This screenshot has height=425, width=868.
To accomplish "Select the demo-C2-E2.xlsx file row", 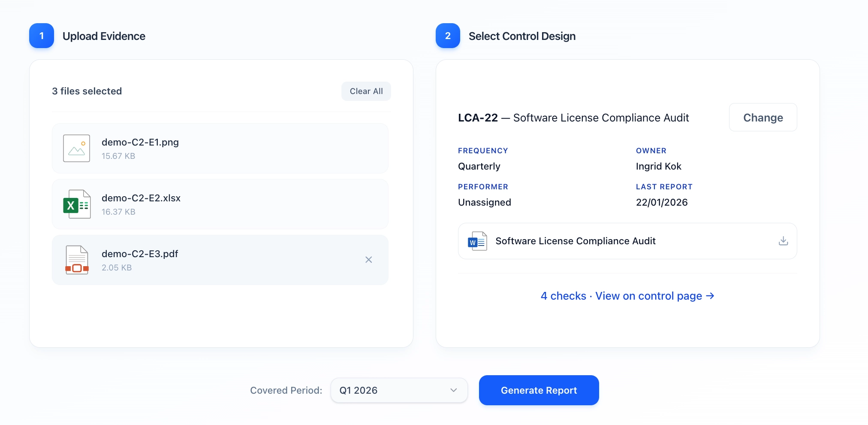I will point(220,204).
